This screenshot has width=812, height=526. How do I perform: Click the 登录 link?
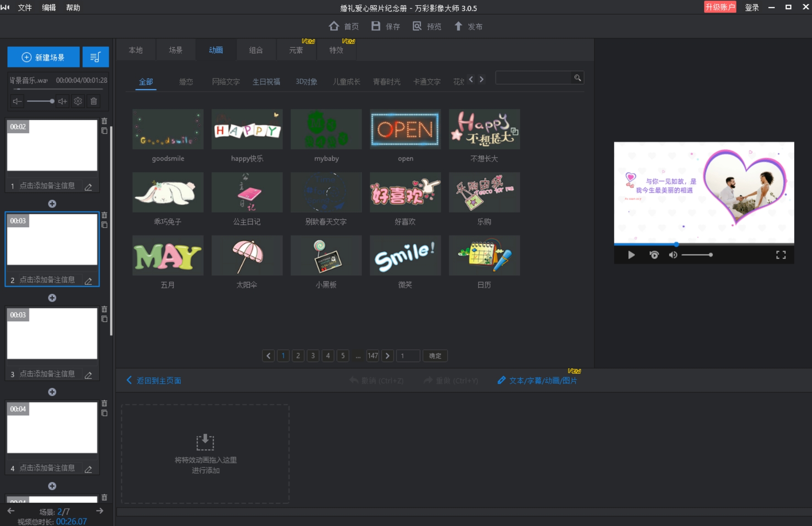pyautogui.click(x=751, y=7)
